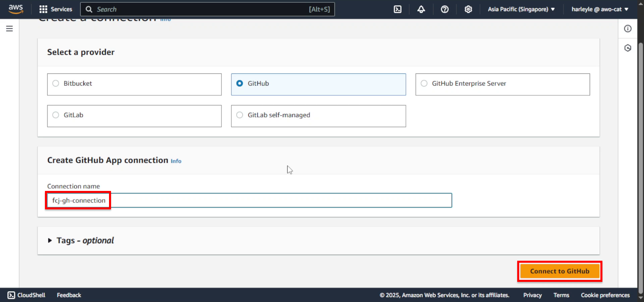The height and width of the screenshot is (302, 644).
Task: Select GitLab self-managed provider
Action: click(x=318, y=116)
